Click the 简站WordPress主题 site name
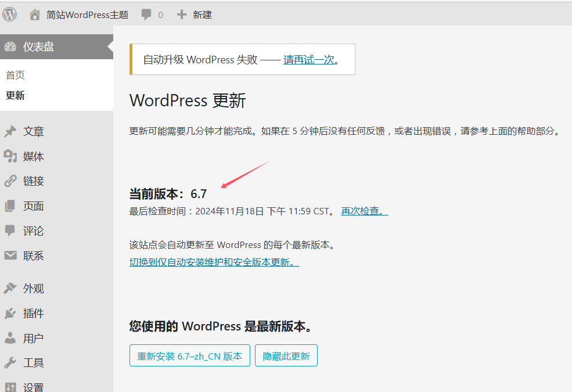The height and width of the screenshot is (392, 572). pyautogui.click(x=87, y=15)
